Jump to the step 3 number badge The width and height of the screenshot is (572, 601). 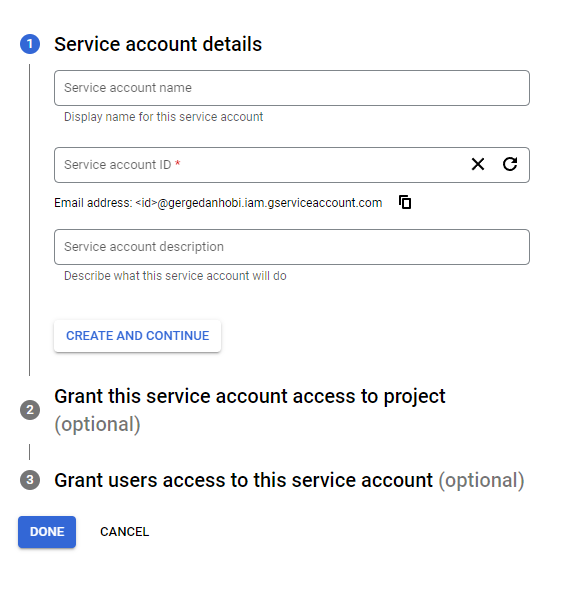[x=30, y=480]
